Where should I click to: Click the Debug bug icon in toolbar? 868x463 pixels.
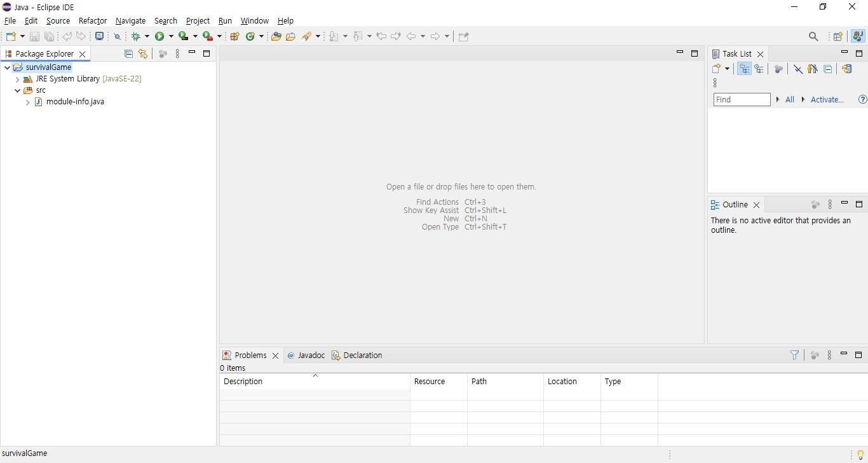pyautogui.click(x=136, y=37)
